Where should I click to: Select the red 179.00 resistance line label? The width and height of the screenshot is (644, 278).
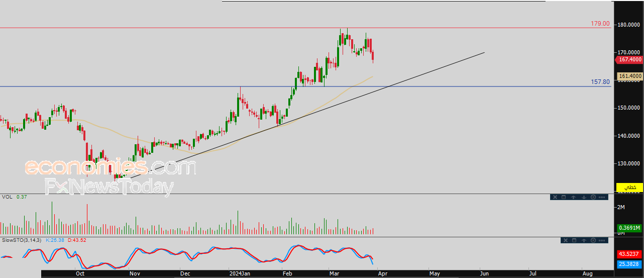click(600, 24)
